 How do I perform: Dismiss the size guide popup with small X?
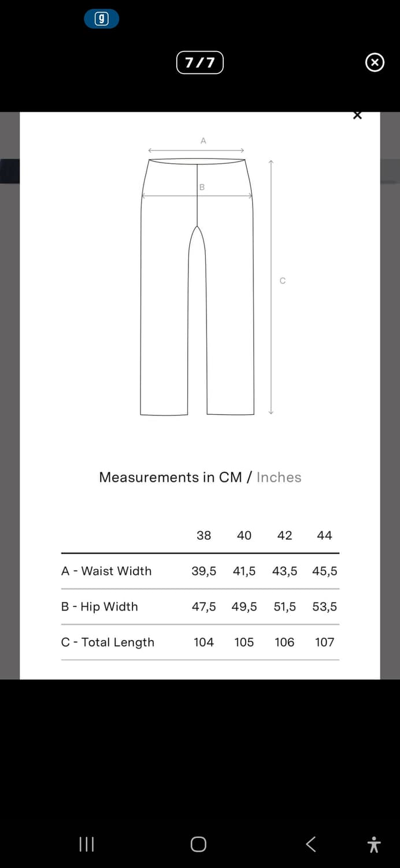point(357,115)
